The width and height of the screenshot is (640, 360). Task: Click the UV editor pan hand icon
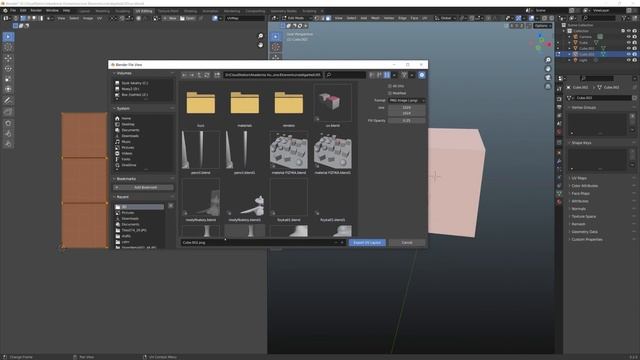260,45
